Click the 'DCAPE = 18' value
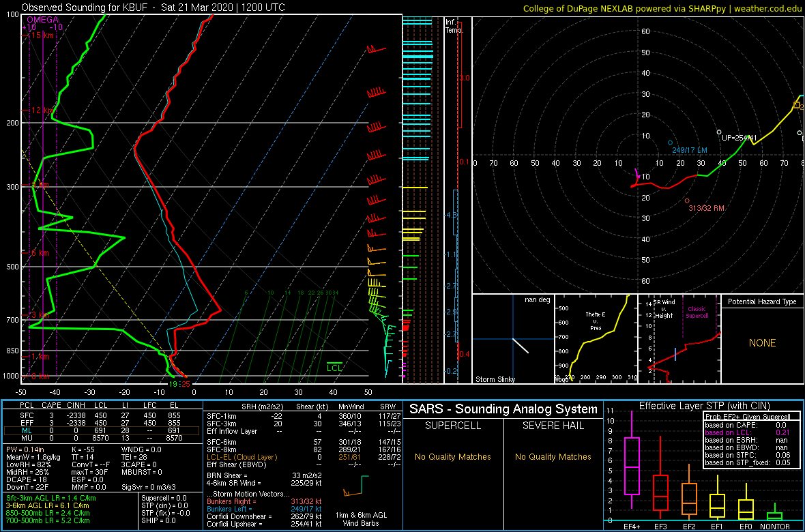The height and width of the screenshot is (532, 805). (x=25, y=479)
